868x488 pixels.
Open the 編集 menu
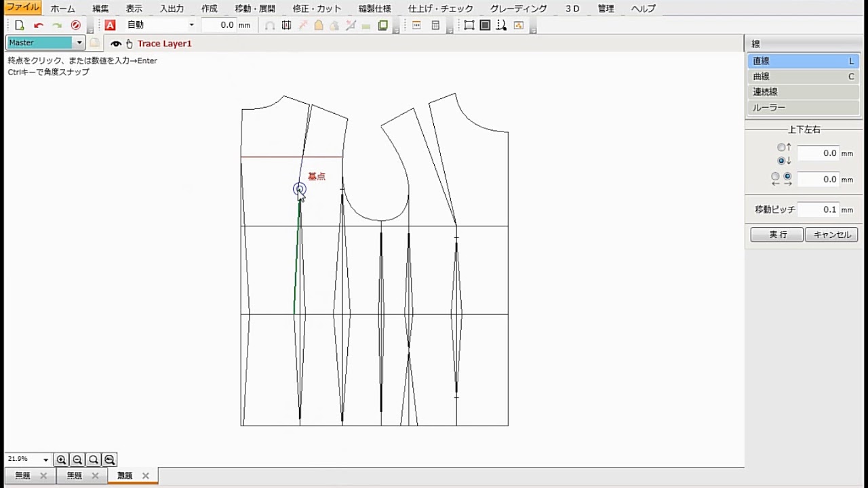pos(100,9)
